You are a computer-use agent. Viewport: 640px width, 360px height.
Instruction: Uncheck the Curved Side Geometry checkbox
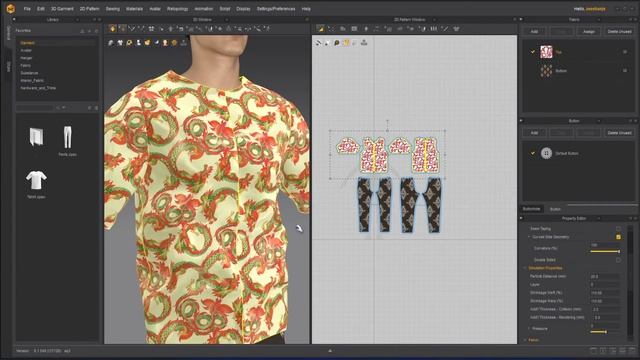click(x=618, y=237)
